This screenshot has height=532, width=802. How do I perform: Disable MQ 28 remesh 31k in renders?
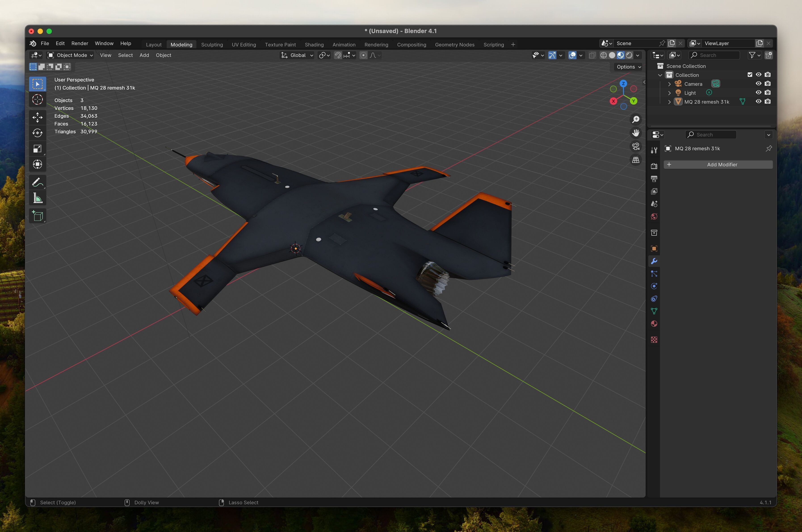tap(768, 101)
